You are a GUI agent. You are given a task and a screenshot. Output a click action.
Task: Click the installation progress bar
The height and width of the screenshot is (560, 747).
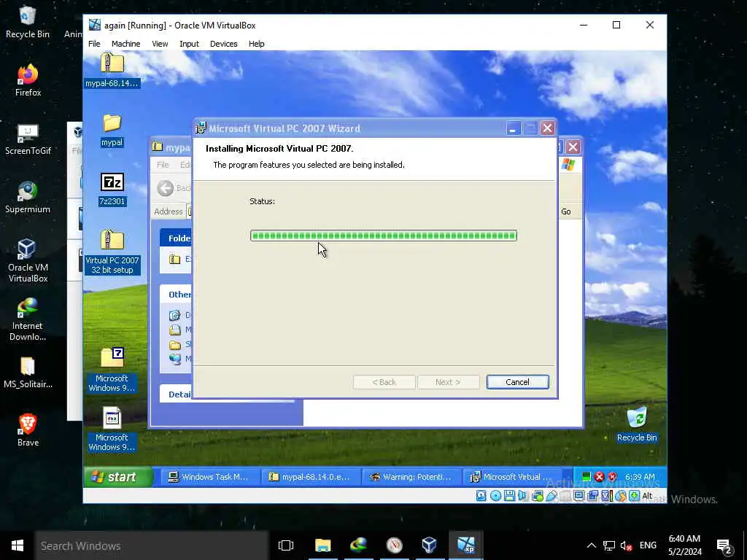[384, 236]
